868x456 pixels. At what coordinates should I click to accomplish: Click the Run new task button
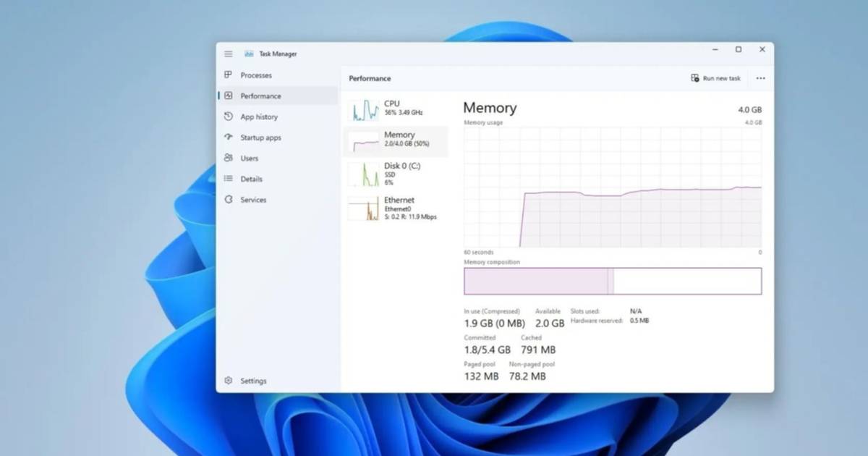pos(715,78)
